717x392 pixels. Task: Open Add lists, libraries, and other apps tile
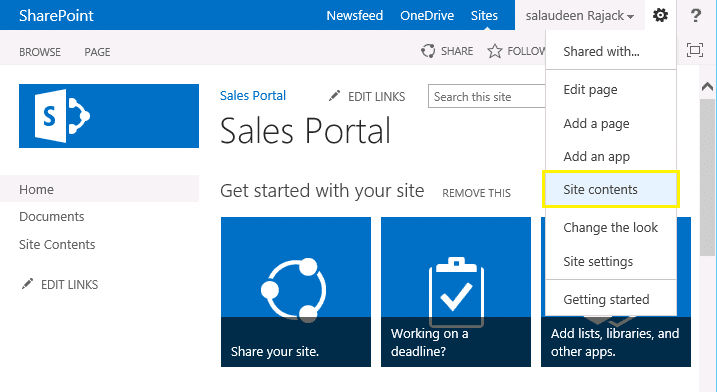tap(615, 341)
